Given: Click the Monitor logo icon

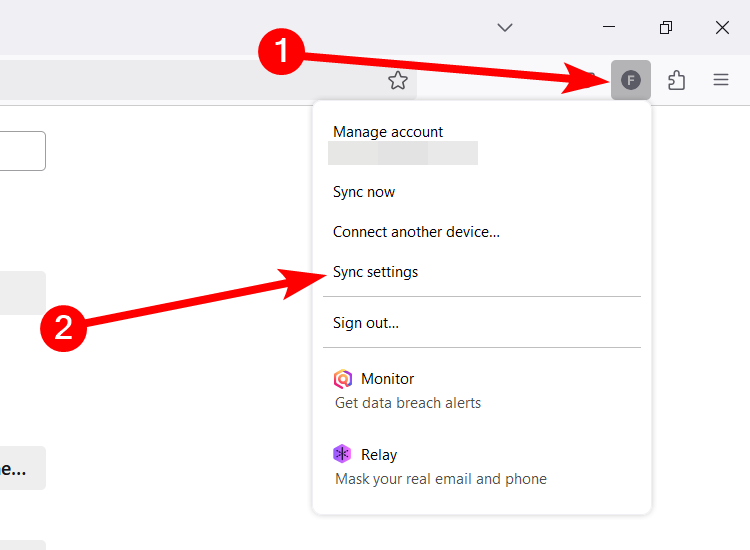Looking at the screenshot, I should click(343, 379).
